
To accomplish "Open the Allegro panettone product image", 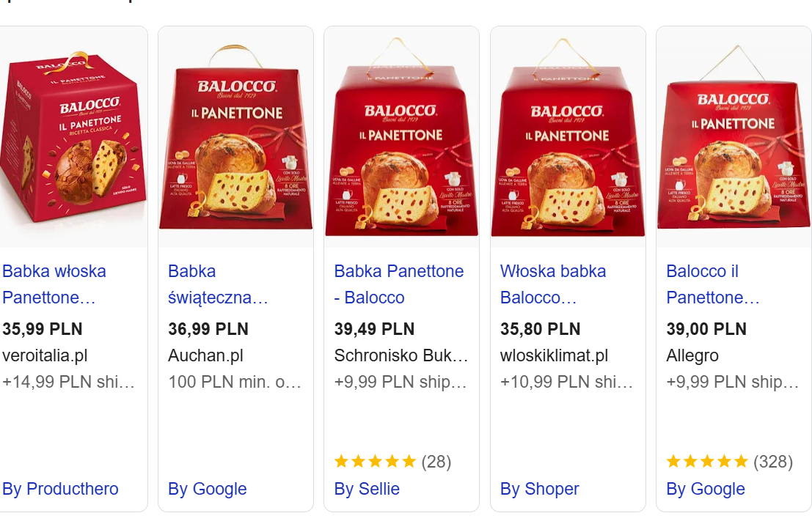I will click(734, 139).
